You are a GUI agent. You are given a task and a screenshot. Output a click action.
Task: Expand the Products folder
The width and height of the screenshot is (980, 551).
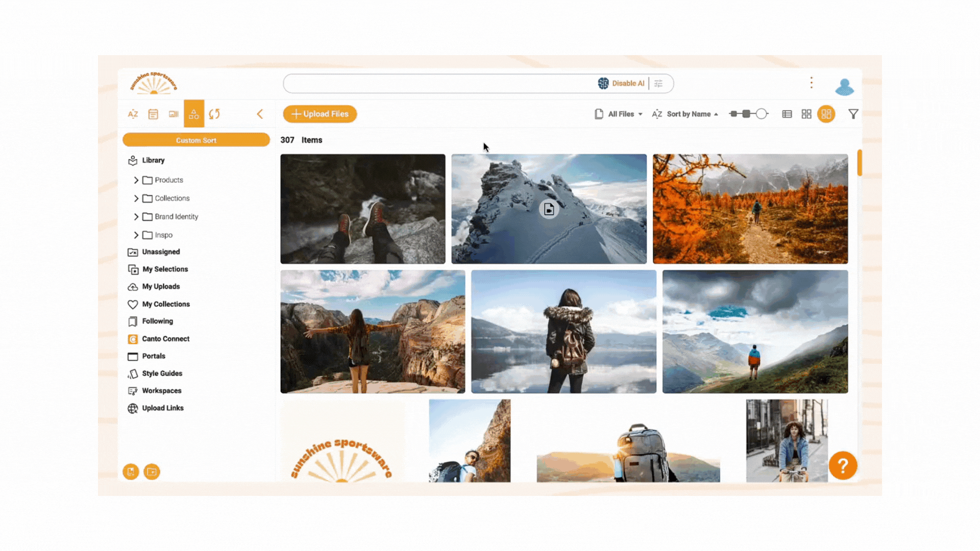tap(136, 180)
